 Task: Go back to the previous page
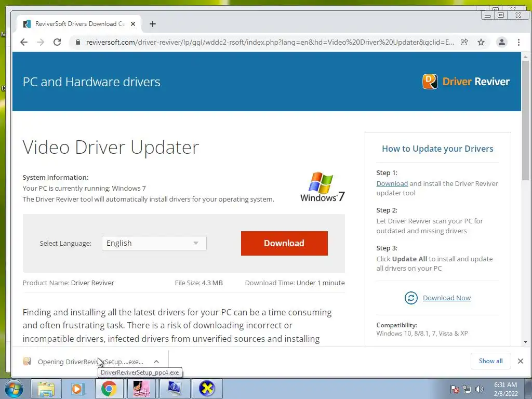[x=24, y=42]
